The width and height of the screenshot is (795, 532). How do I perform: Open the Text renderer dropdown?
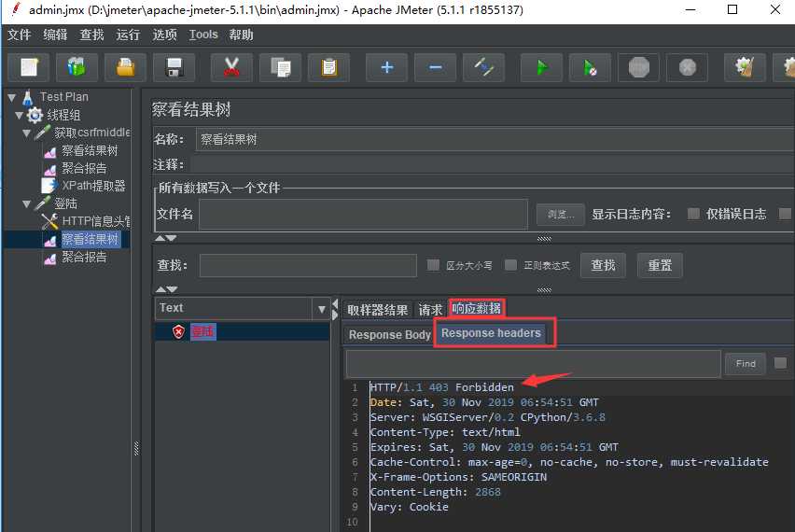321,309
